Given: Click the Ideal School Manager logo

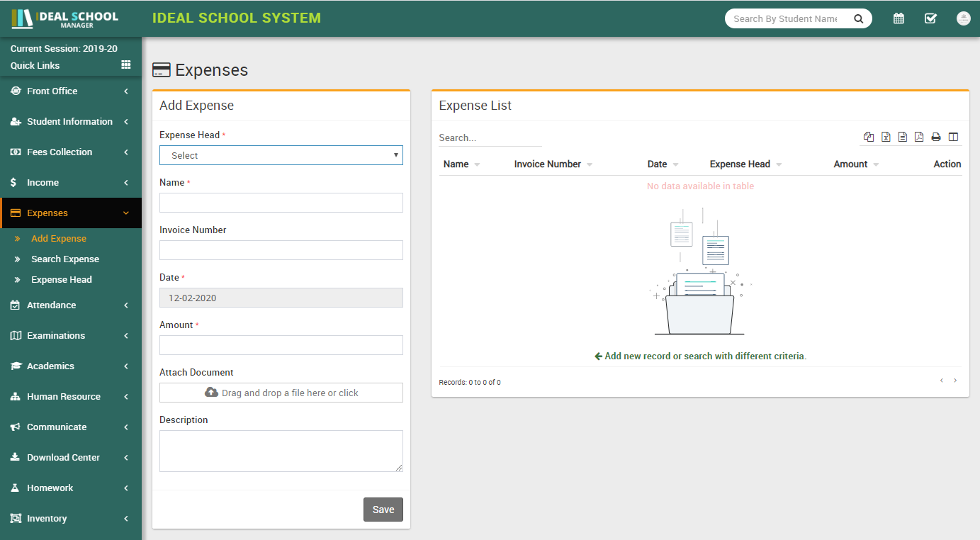Looking at the screenshot, I should pos(65,18).
